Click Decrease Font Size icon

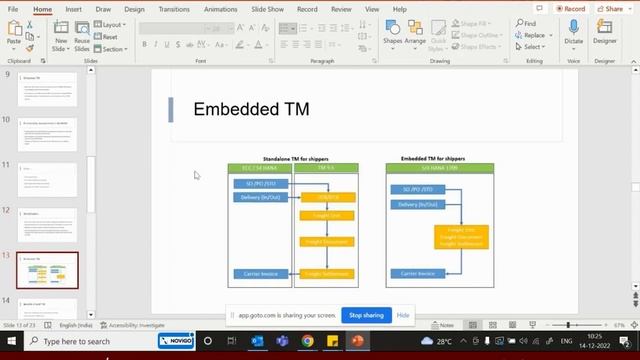point(252,28)
